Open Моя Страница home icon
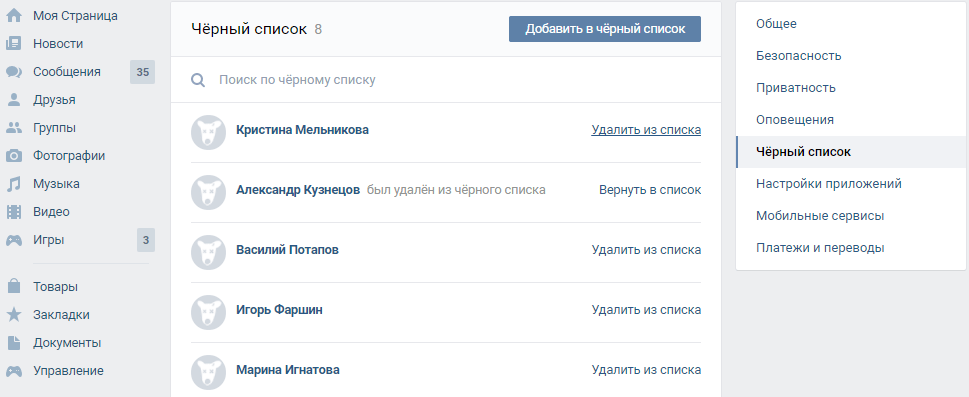 pos(14,16)
